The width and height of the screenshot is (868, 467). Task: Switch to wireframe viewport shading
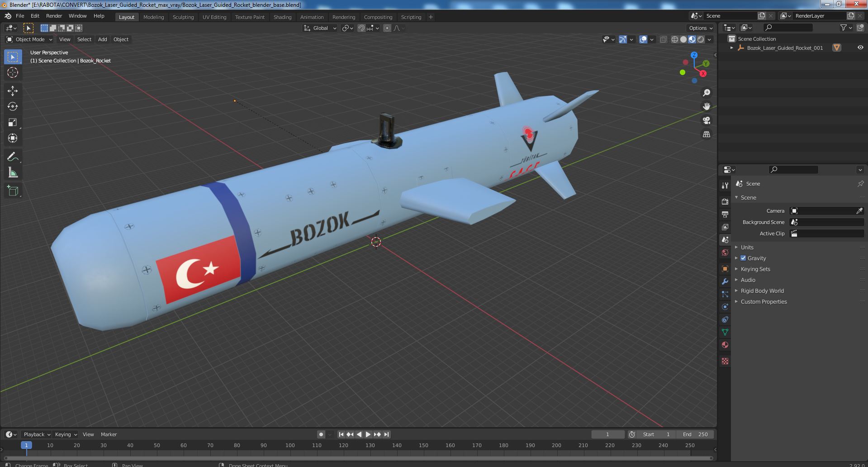pyautogui.click(x=675, y=39)
